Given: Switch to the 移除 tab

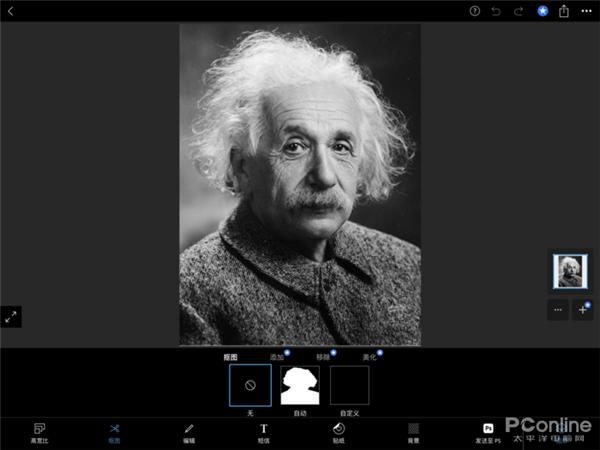Looking at the screenshot, I should coord(323,357).
